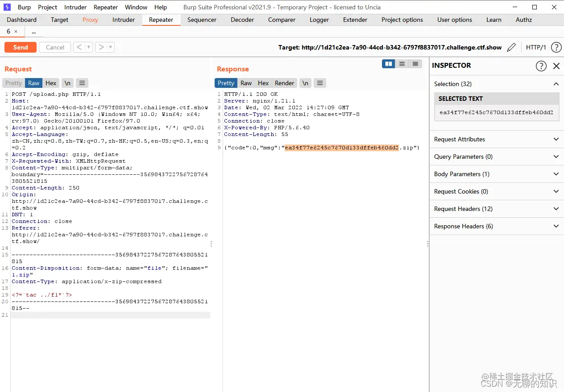Image resolution: width=564 pixels, height=392 pixels.
Task: Switch to Extender tab
Action: [355, 20]
